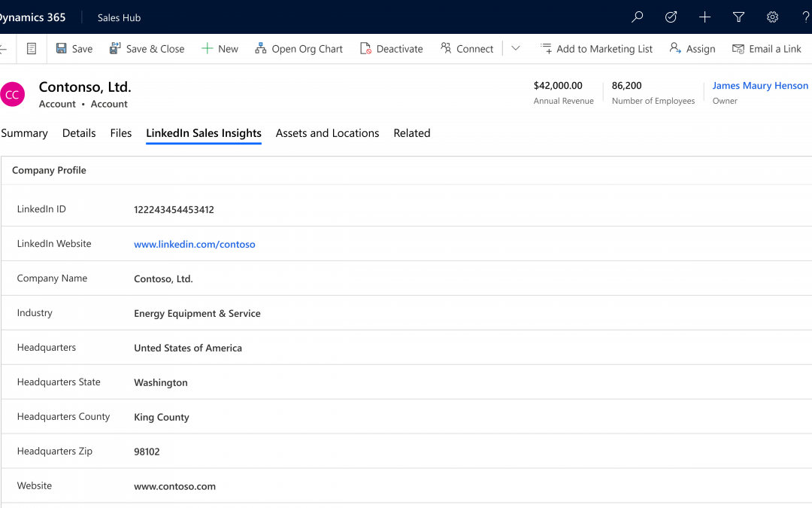
Task: Click Add to Marketing List
Action: [596, 49]
